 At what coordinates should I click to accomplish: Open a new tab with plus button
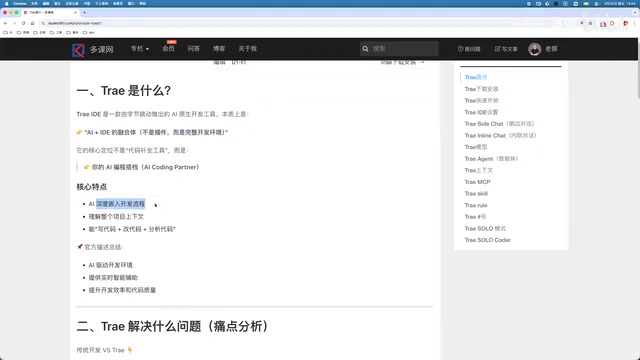[84, 13]
